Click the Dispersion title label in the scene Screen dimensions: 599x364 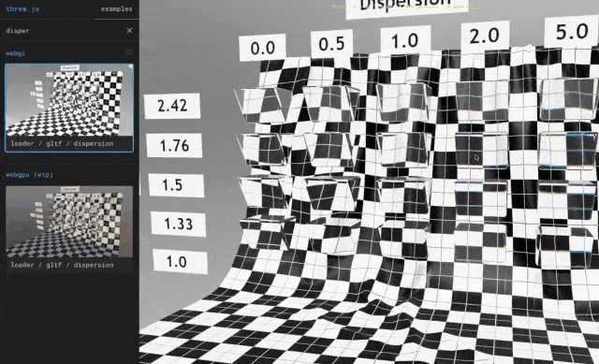pos(406,7)
